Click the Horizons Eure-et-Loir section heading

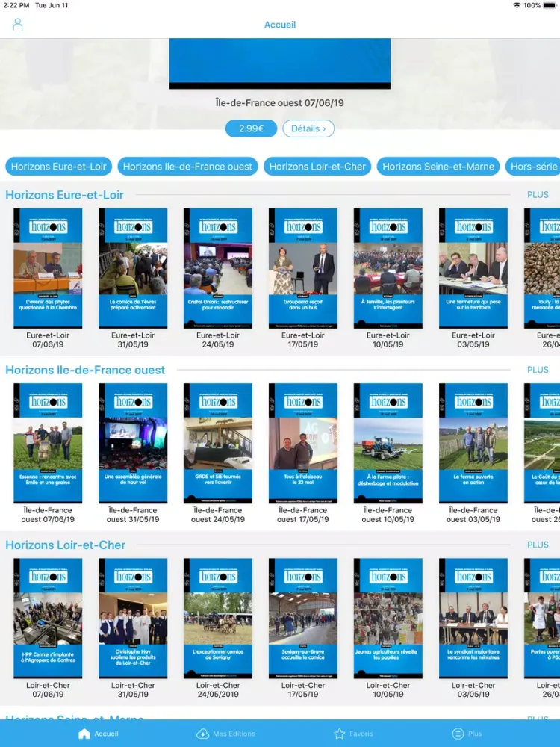tap(64, 195)
